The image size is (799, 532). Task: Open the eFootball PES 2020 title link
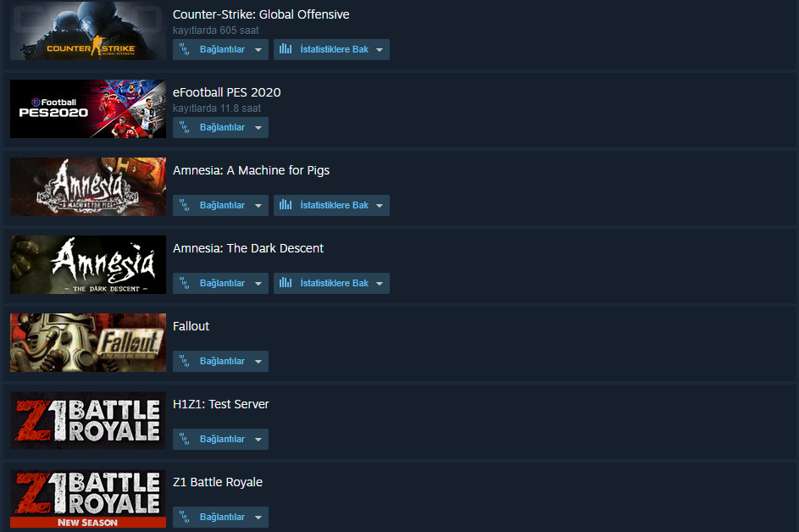click(x=227, y=92)
